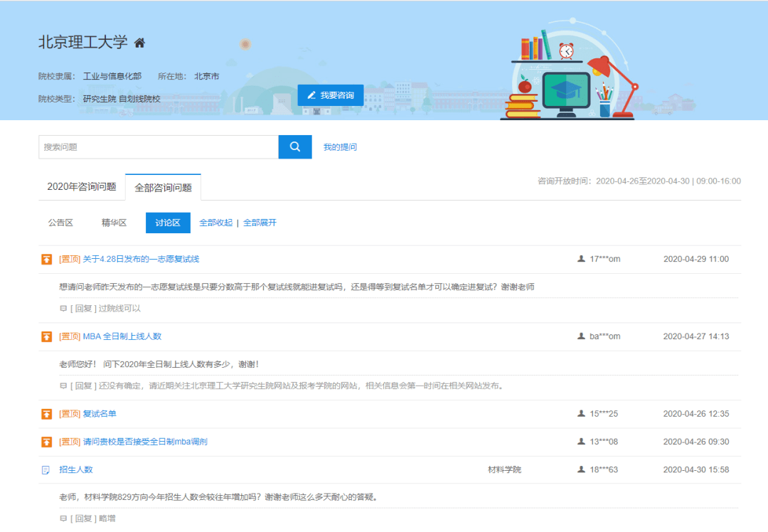This screenshot has height=532, width=768.
Task: Click the timestamp 2020-04-30 15:58
Action: [696, 470]
